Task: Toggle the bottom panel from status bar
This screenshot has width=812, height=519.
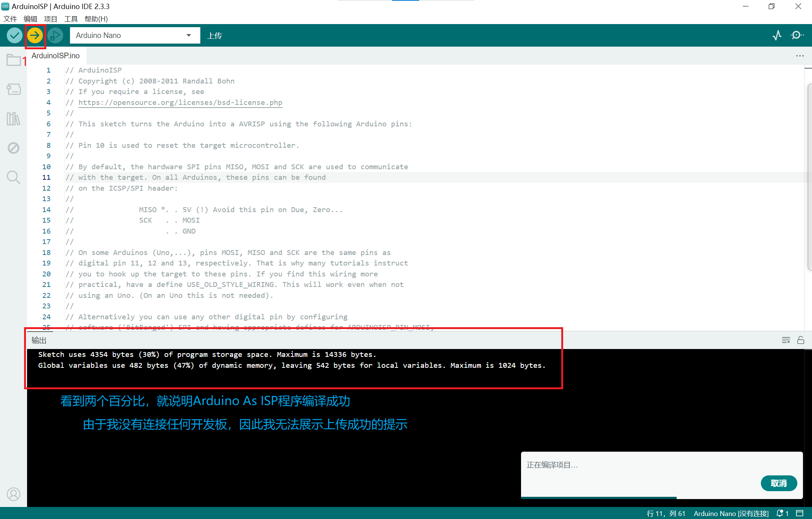Action: point(800,513)
